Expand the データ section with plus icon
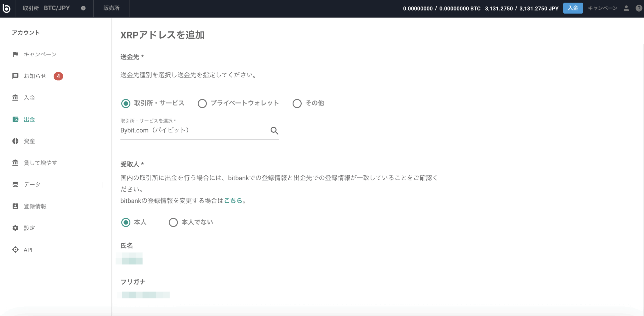 pyautogui.click(x=102, y=185)
